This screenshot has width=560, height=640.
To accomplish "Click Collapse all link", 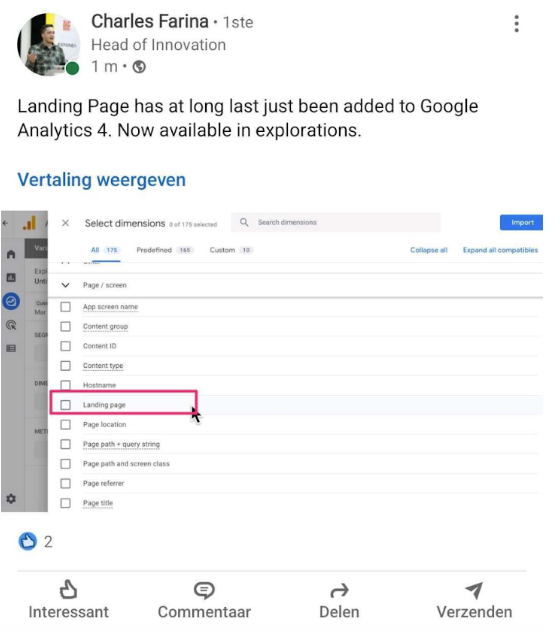I will pyautogui.click(x=429, y=250).
